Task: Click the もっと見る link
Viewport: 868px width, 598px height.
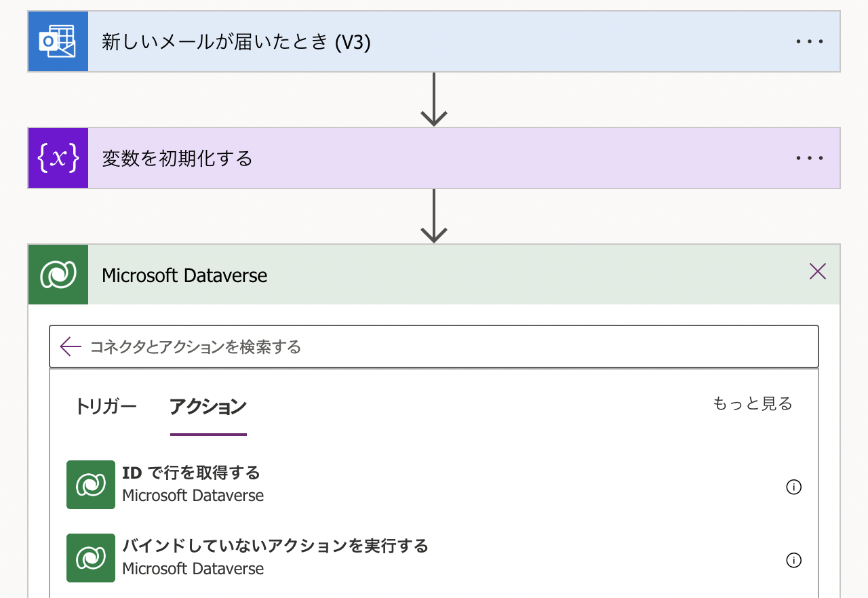Action: click(753, 404)
